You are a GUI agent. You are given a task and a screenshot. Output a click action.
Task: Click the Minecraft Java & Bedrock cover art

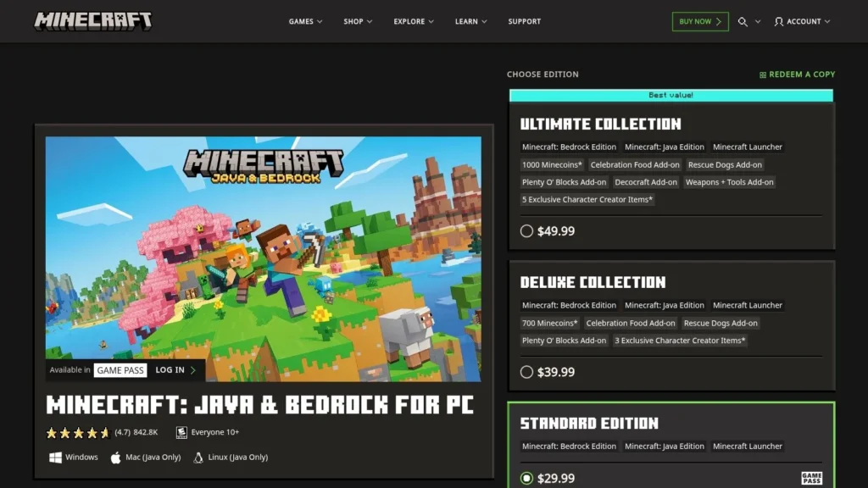click(x=264, y=259)
